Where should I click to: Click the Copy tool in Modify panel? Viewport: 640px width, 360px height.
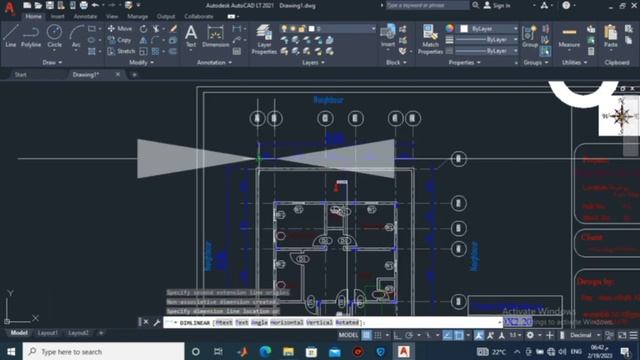click(120, 40)
